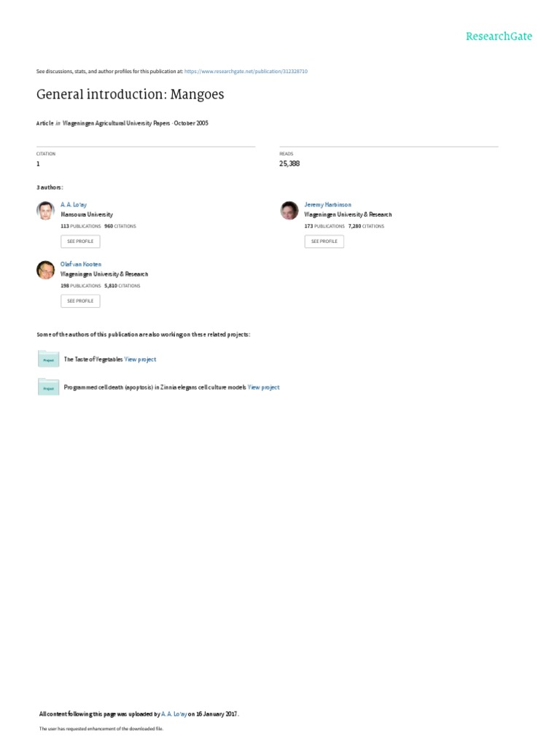Open Jeremy Harbinson author name link
The height and width of the screenshot is (747, 560).
pos(327,205)
